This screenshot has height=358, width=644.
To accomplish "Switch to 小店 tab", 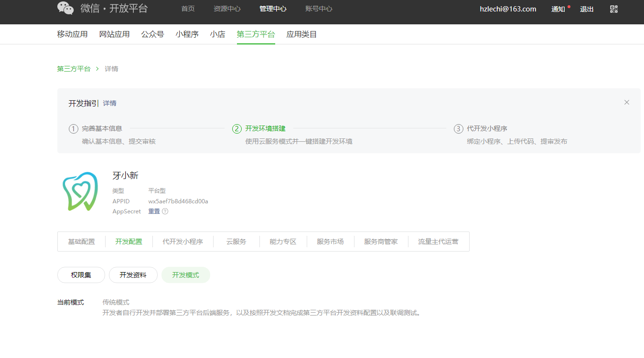I will 218,34.
